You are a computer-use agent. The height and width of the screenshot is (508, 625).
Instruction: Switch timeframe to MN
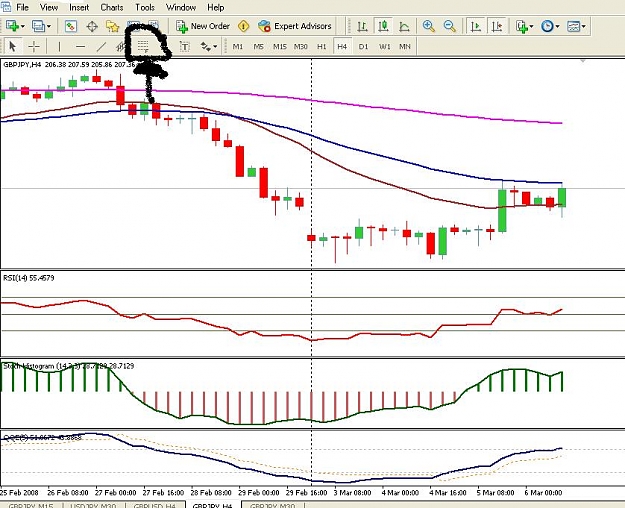405,47
